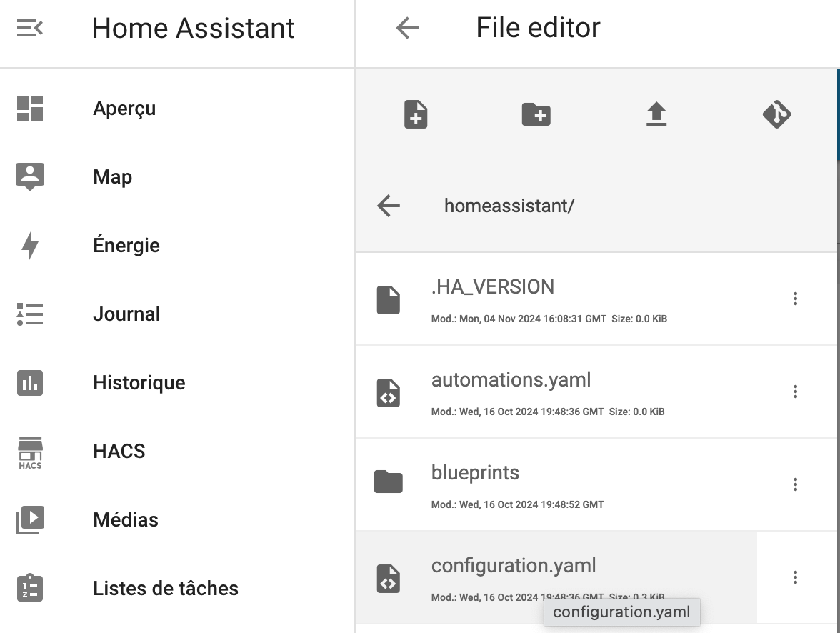Collapse the Home Assistant sidebar menu
Viewport: 840px width, 633px height.
(x=30, y=28)
